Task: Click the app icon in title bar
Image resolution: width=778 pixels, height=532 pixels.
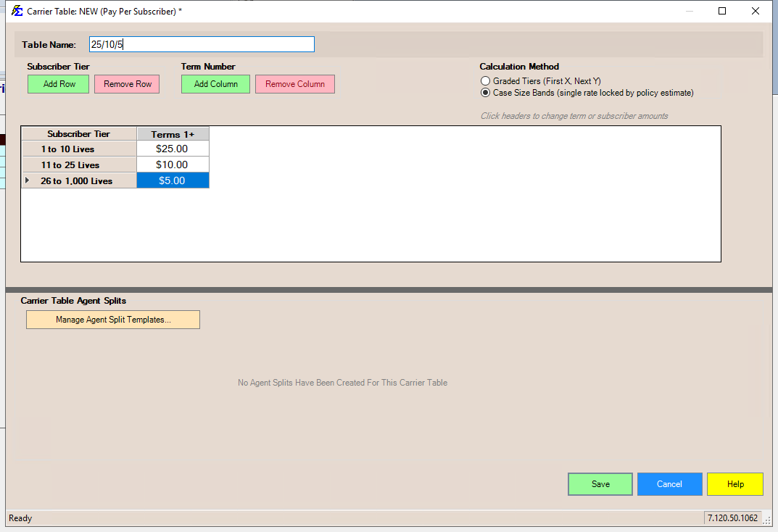Action: coord(17,11)
